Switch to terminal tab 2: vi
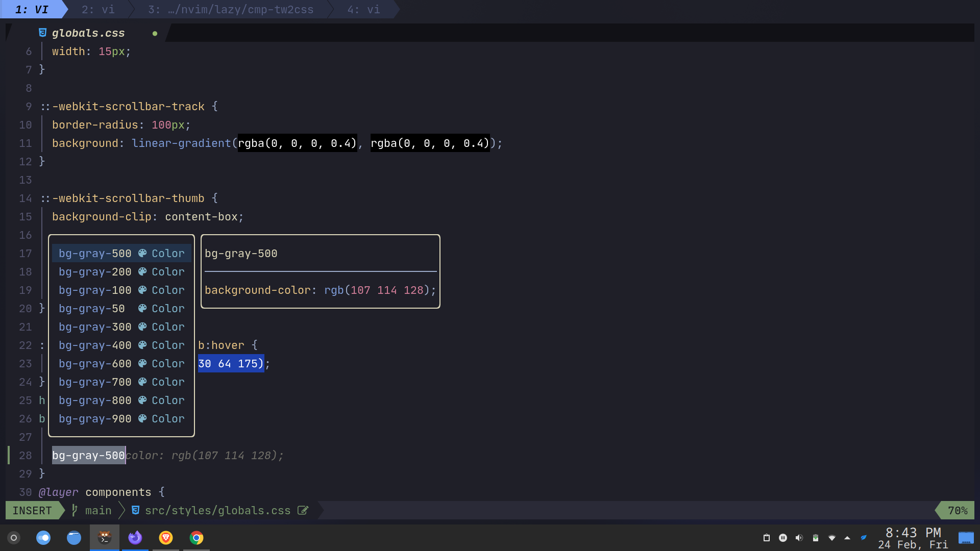Viewport: 980px width, 551px height. [x=98, y=10]
